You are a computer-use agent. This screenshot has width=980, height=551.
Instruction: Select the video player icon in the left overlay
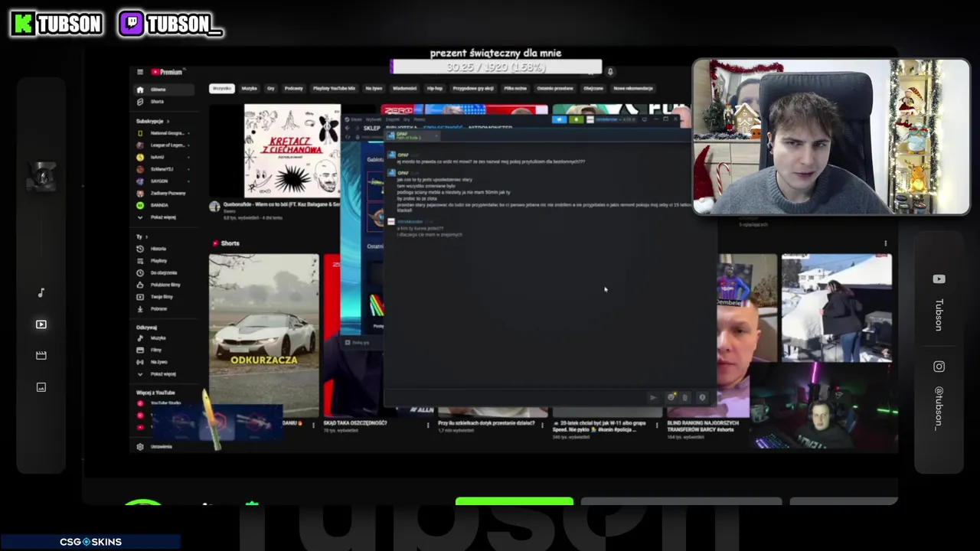coord(41,324)
